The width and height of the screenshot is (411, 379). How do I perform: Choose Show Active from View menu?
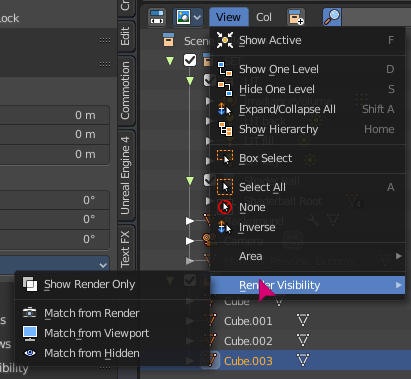click(x=308, y=40)
